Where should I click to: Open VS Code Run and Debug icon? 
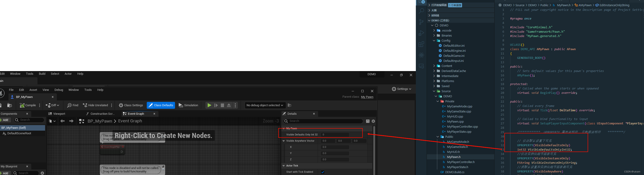422,33
